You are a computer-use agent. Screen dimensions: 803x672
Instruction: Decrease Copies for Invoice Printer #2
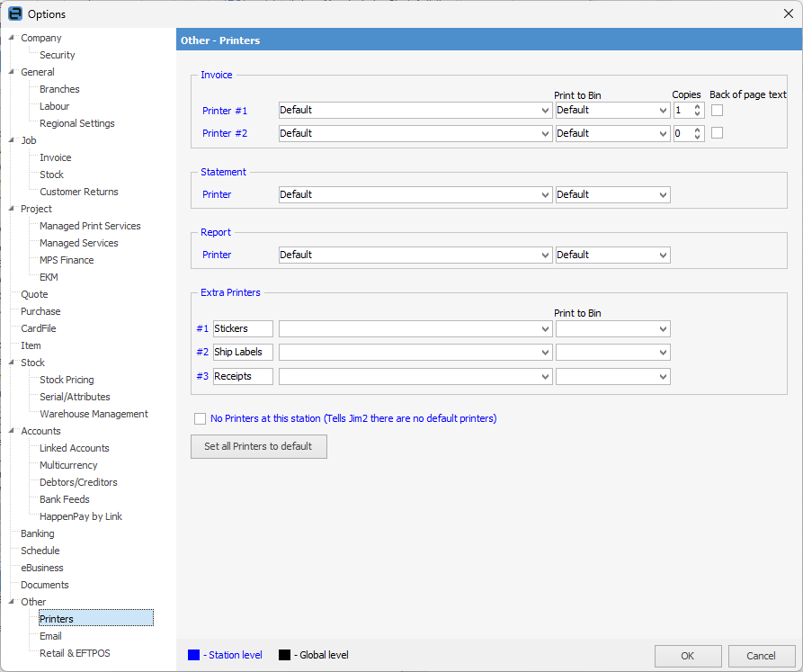tap(697, 137)
